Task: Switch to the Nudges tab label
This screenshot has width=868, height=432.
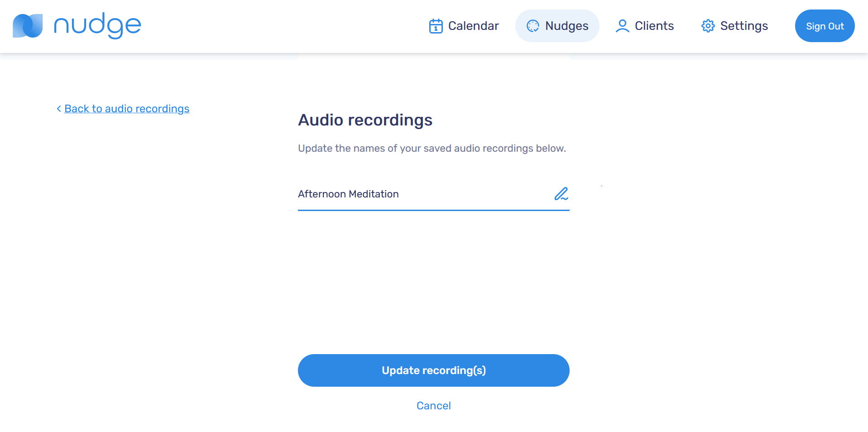Action: click(x=566, y=26)
